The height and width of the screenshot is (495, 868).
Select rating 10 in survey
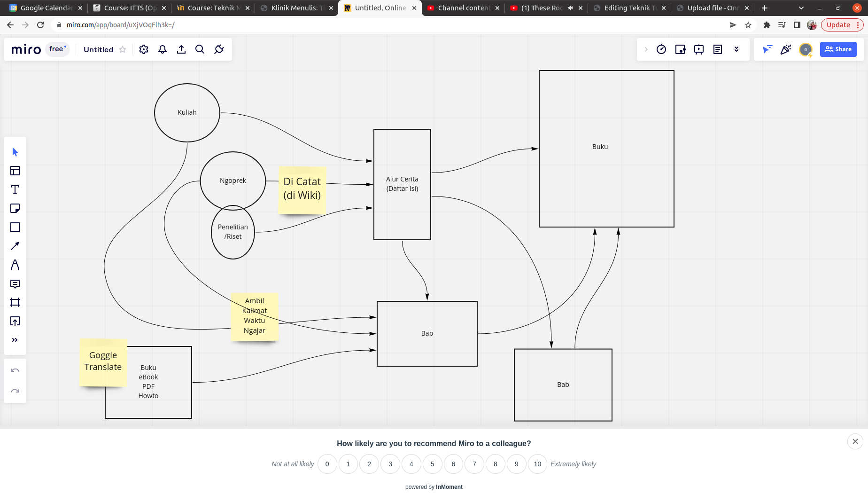click(x=537, y=464)
